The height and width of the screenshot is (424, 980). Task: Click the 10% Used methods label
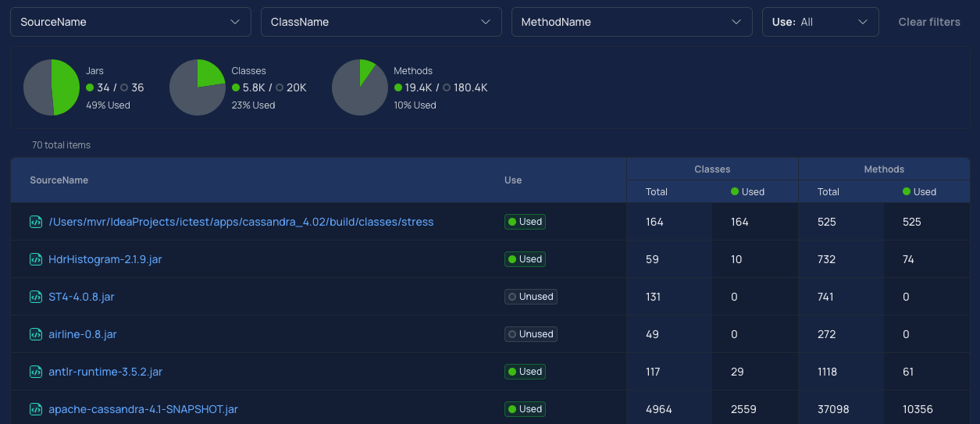pos(415,105)
